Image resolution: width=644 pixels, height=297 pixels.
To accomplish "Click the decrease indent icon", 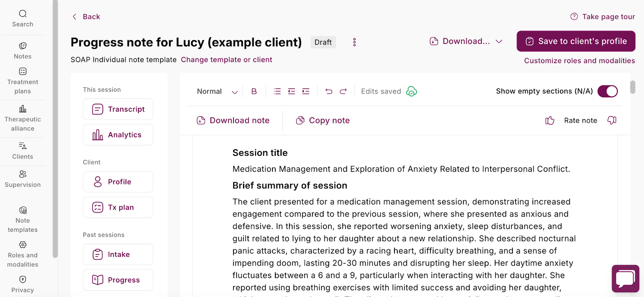I will pos(291,91).
